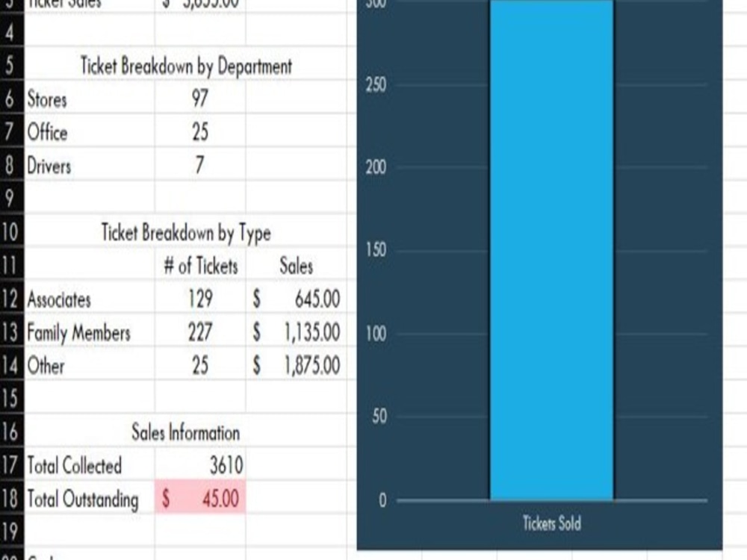Select the Other sales cell 1,875.00
747x560 pixels.
click(297, 365)
